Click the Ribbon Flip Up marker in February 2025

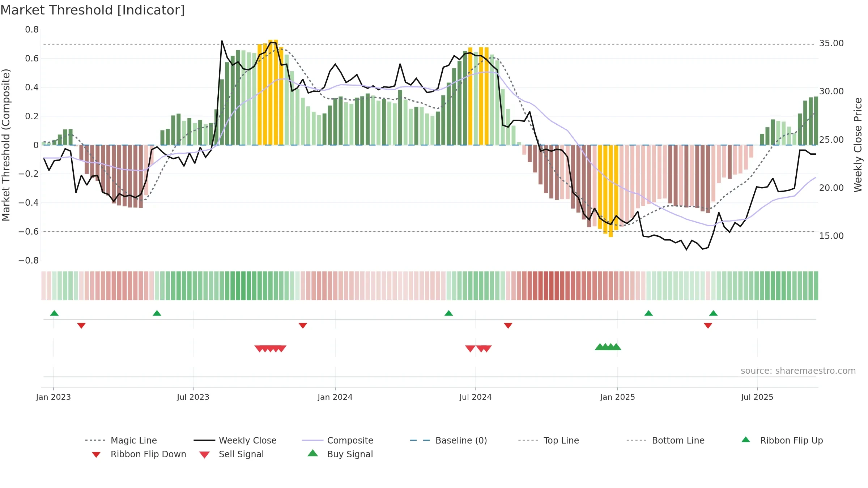coord(648,313)
